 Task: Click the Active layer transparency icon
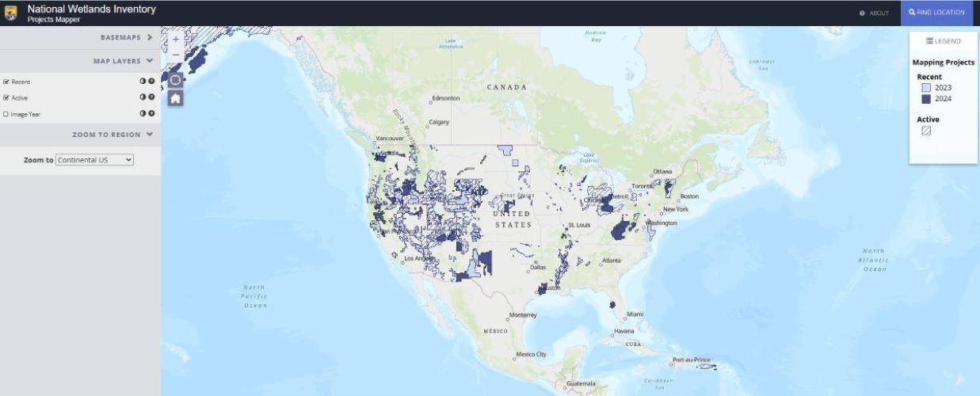(143, 97)
